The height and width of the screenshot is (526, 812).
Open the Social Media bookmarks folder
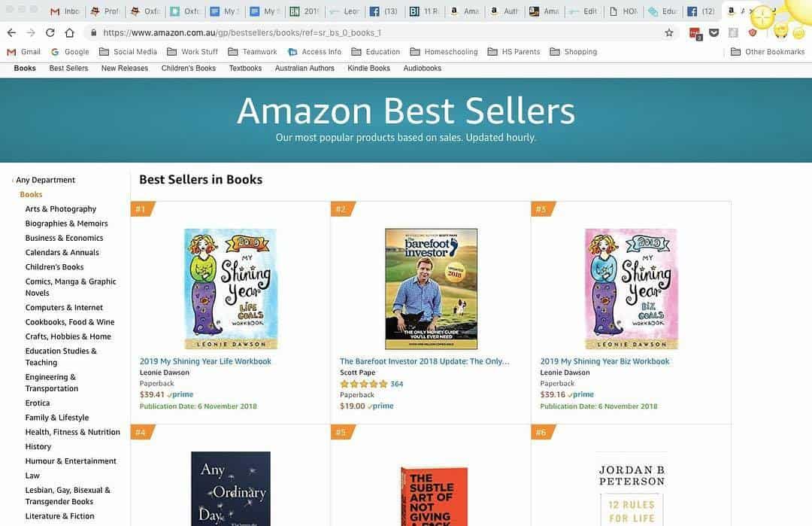(x=128, y=52)
